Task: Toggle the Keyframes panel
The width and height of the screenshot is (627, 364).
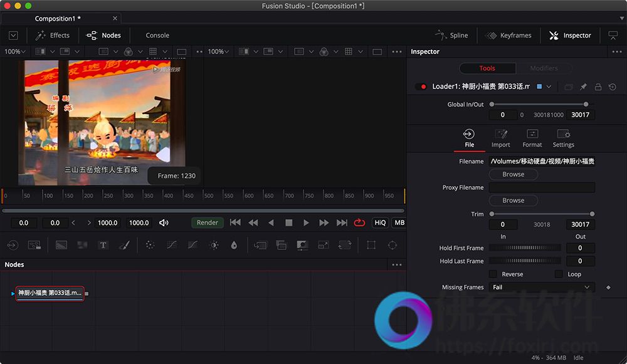Action: [508, 35]
